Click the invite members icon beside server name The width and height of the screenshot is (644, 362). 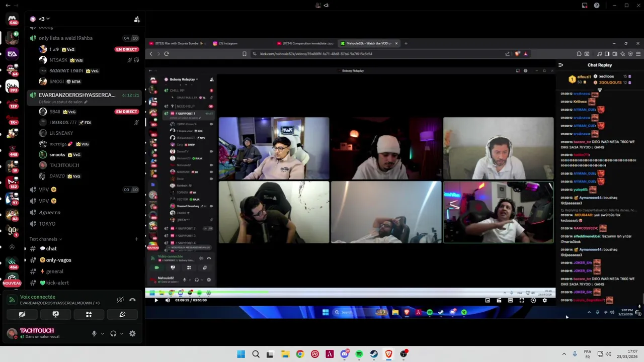click(x=137, y=19)
